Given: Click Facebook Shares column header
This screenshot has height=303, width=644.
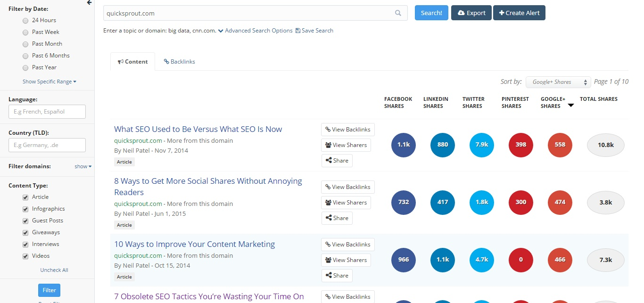Looking at the screenshot, I should pos(398,102).
